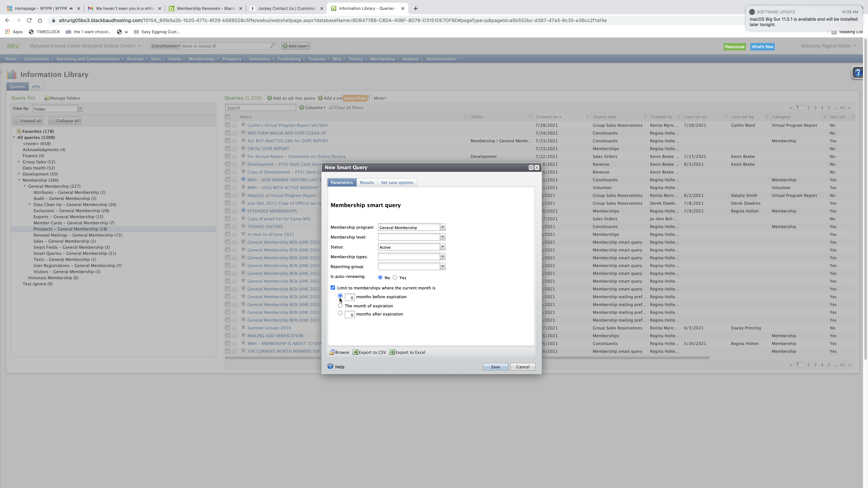This screenshot has width=868, height=488.
Task: Select Yes for Is auto-renewing
Action: pyautogui.click(x=395, y=278)
